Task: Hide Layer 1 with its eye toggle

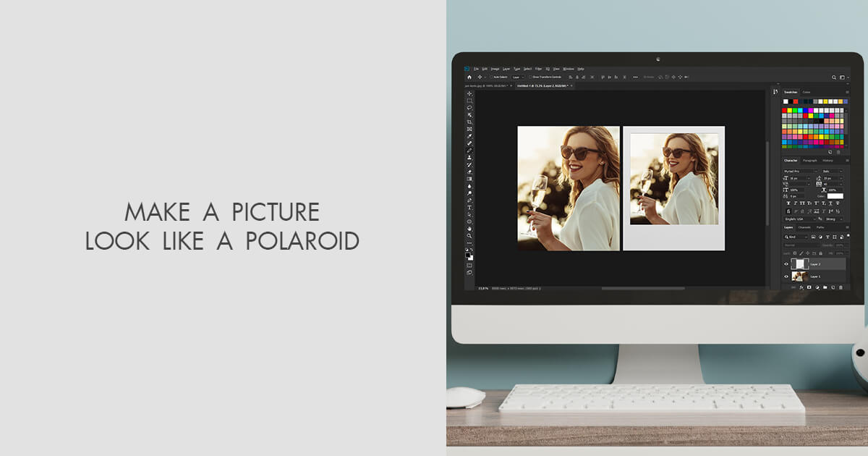Action: coord(786,276)
